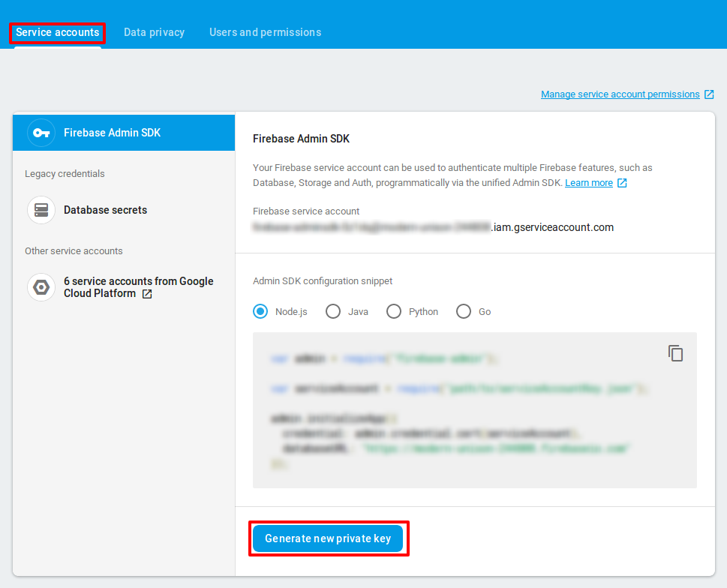727x588 pixels.
Task: Click external link icon beside Manage service account permissions
Action: 710,94
